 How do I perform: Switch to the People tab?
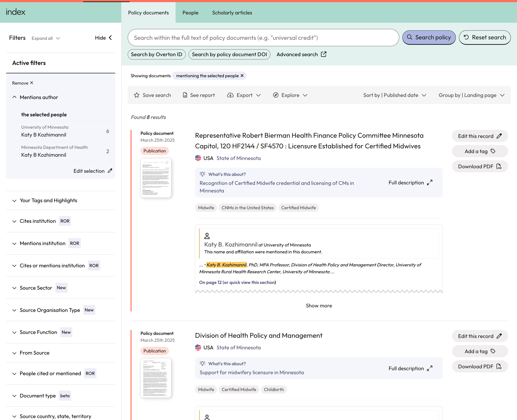[190, 13]
